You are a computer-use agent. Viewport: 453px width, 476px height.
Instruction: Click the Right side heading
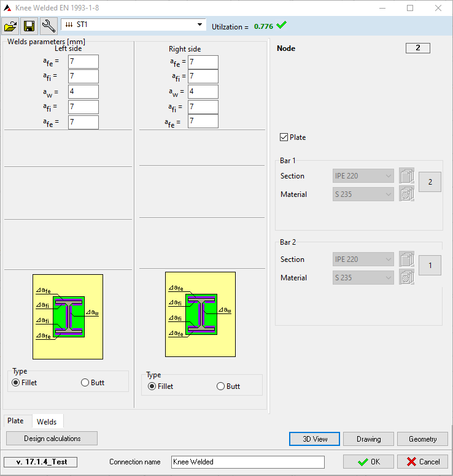coord(185,49)
